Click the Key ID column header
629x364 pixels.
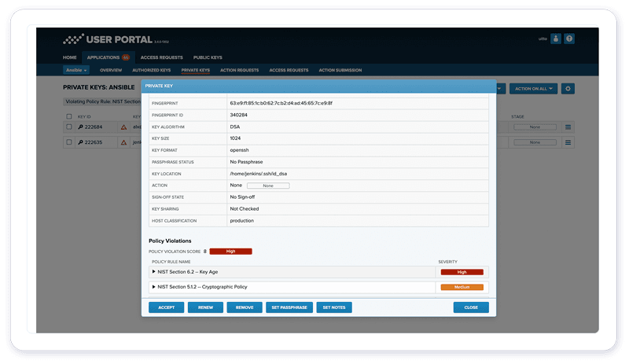coord(84,117)
